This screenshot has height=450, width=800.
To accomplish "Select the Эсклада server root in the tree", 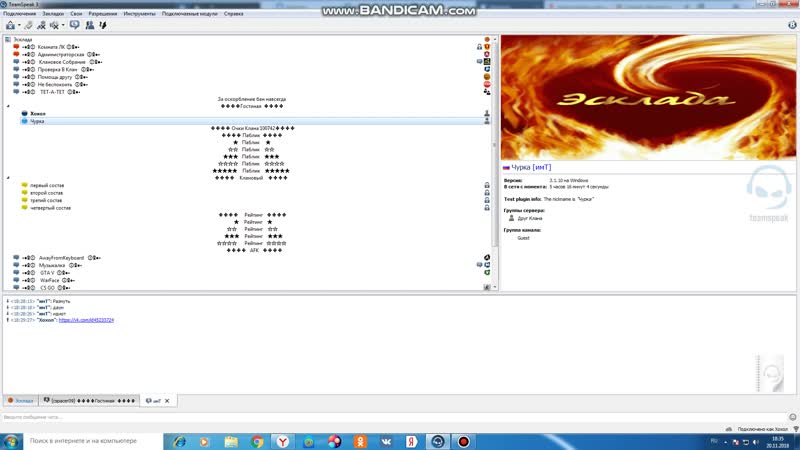I will (x=23, y=39).
